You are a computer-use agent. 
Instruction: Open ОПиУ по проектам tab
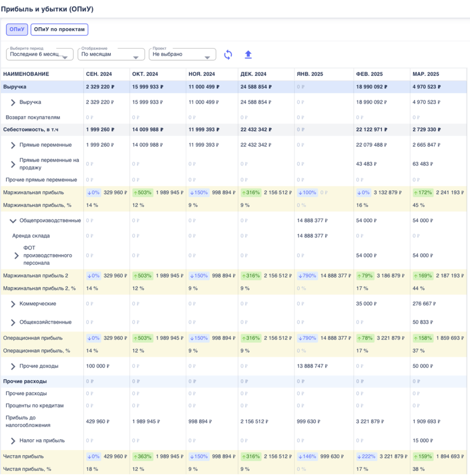pyautogui.click(x=59, y=29)
